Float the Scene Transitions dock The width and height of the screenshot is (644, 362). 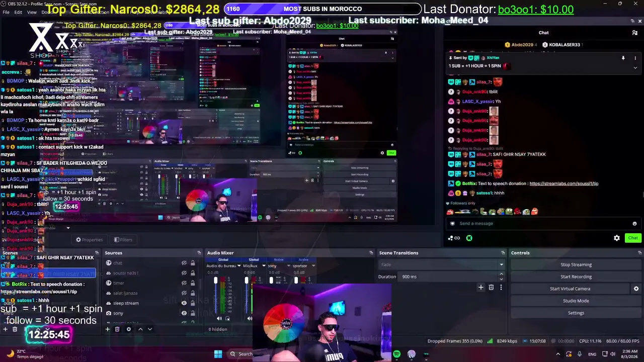(x=503, y=253)
